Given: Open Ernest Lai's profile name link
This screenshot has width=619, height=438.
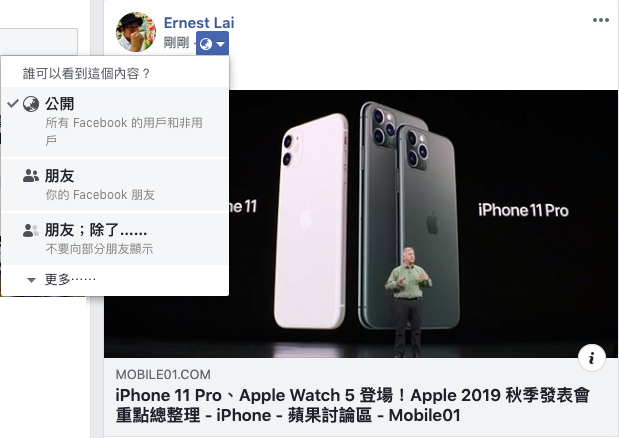Looking at the screenshot, I should pos(199,23).
